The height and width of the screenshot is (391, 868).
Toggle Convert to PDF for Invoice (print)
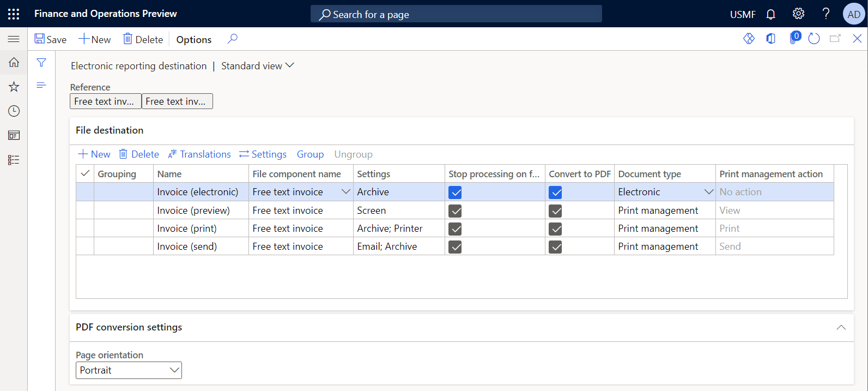point(555,229)
